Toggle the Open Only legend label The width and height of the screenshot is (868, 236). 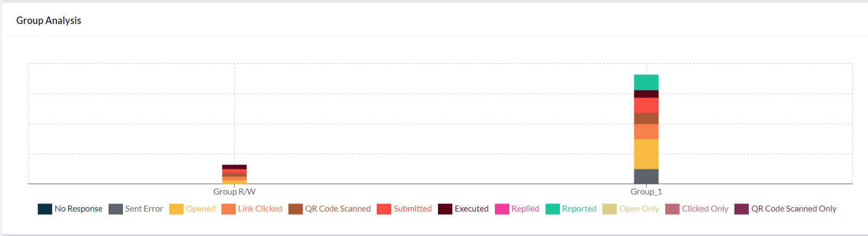pos(639,209)
